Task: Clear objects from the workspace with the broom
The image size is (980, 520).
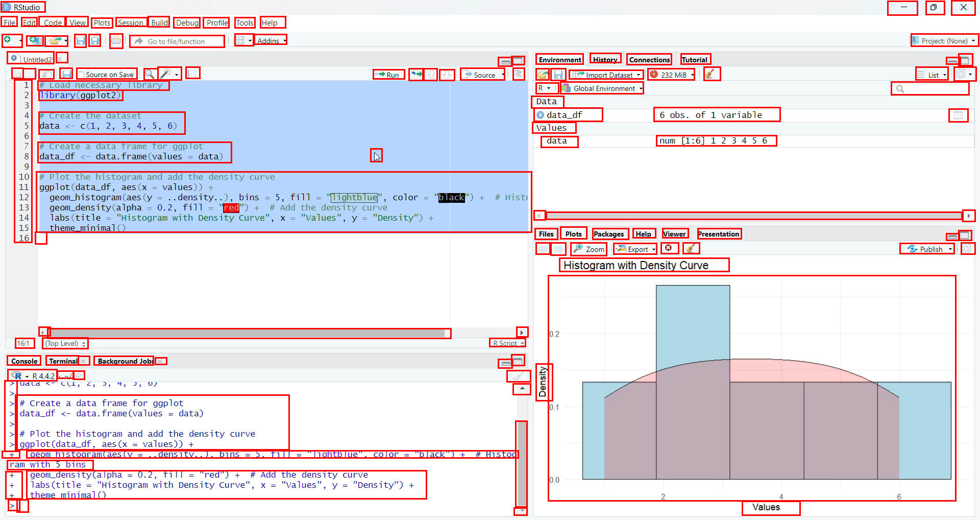Action: (712, 74)
